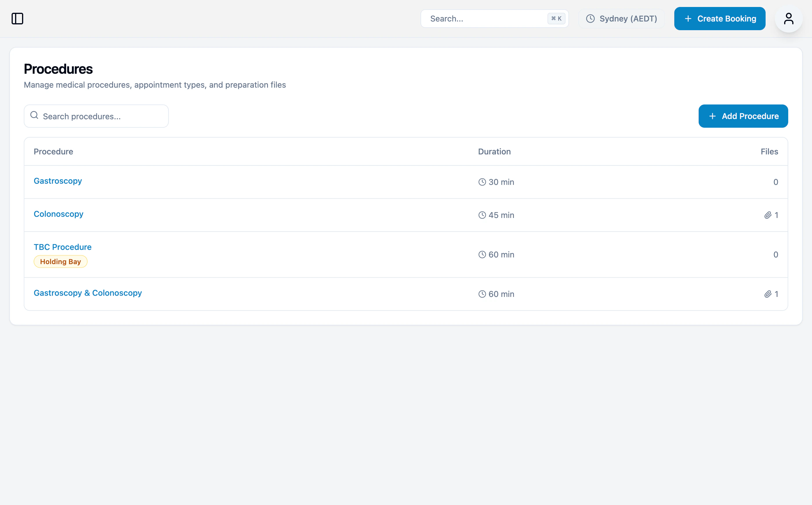This screenshot has height=505, width=812.
Task: Click the clock icon beside 30 min
Action: coord(482,182)
